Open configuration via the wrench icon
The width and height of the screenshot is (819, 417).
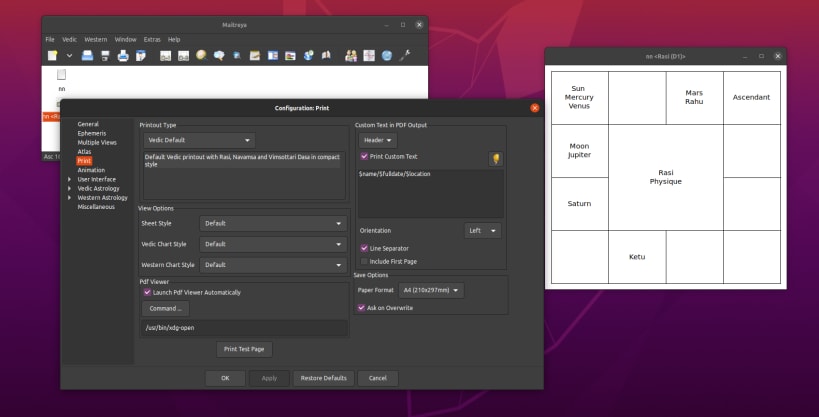[x=405, y=55]
